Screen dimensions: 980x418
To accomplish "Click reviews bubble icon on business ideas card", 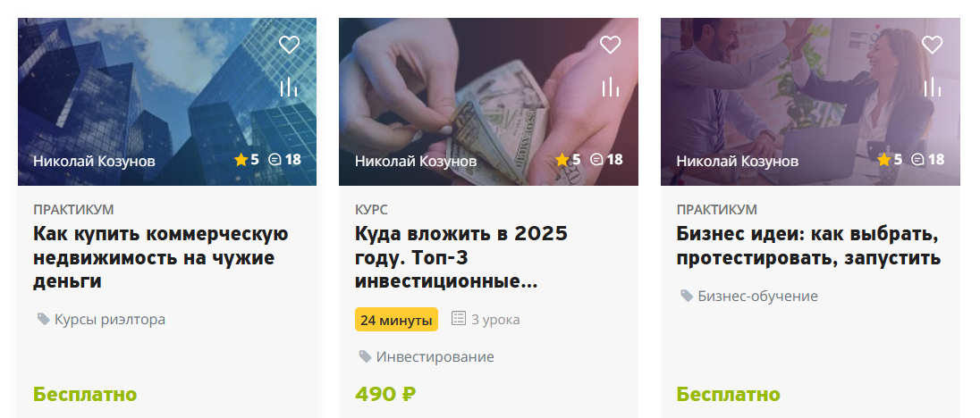I will click(x=918, y=160).
